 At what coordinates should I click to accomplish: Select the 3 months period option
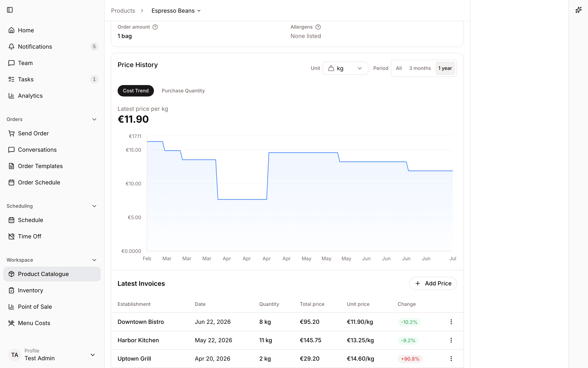420,68
